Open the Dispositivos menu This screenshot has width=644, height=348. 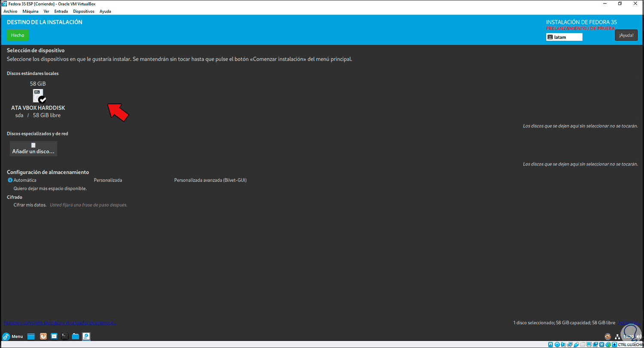pyautogui.click(x=84, y=11)
